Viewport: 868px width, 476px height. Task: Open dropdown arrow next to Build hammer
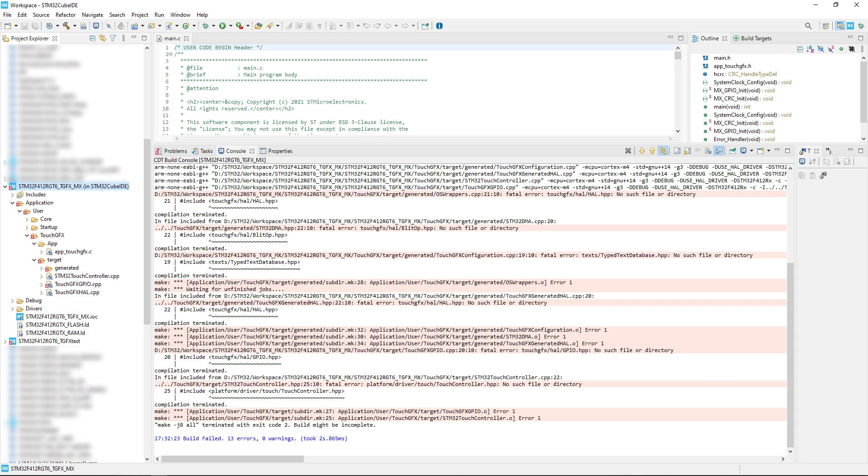point(75,26)
